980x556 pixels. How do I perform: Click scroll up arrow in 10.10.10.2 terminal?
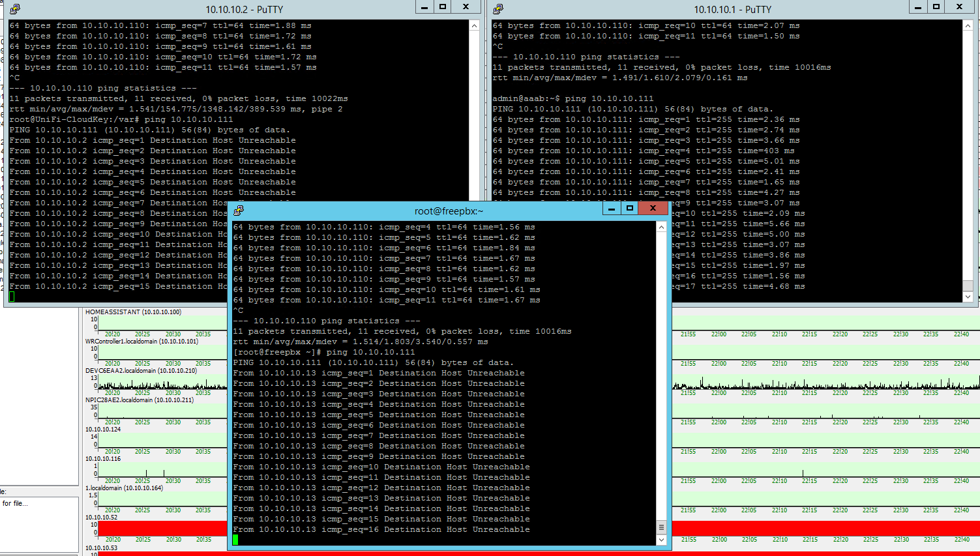coord(474,25)
